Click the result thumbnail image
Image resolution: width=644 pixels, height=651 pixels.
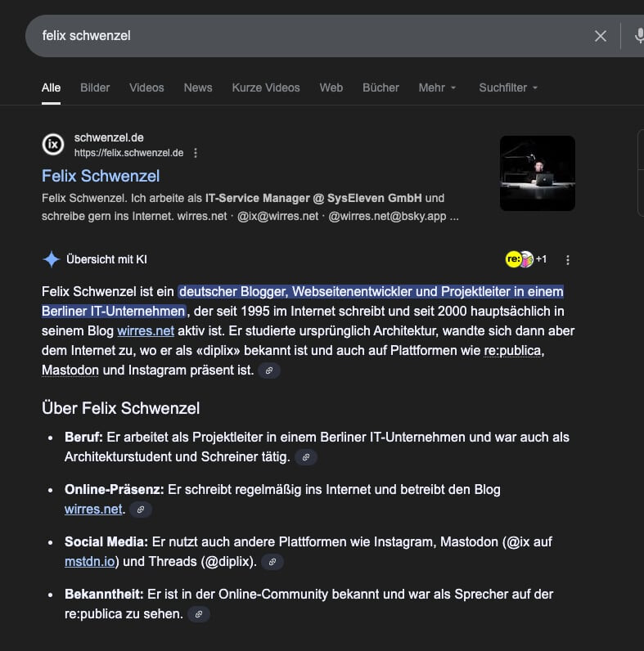(x=537, y=173)
